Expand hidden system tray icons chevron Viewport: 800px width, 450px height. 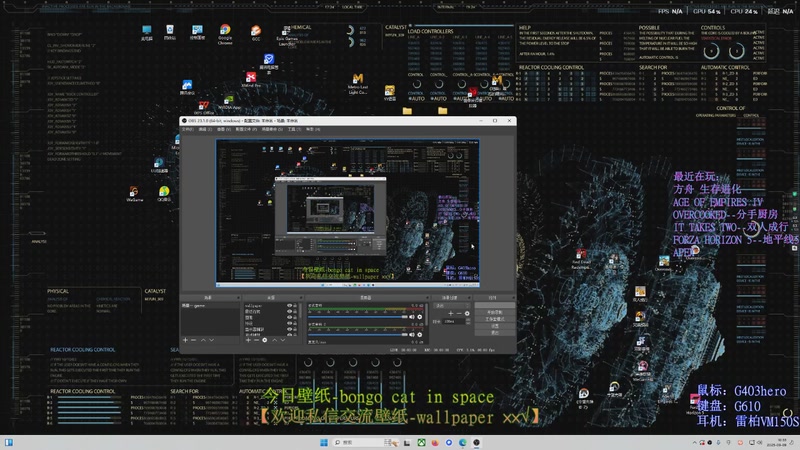(x=694, y=442)
